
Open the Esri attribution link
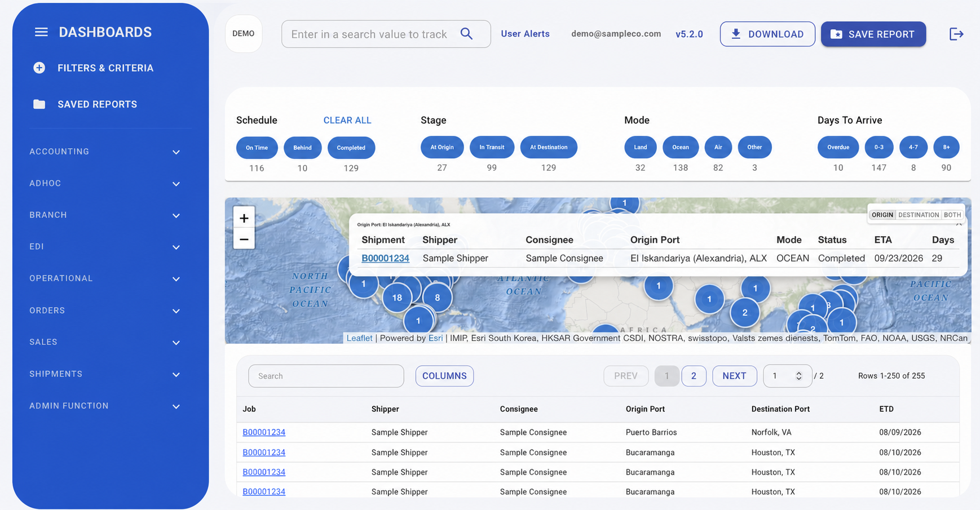pyautogui.click(x=435, y=338)
